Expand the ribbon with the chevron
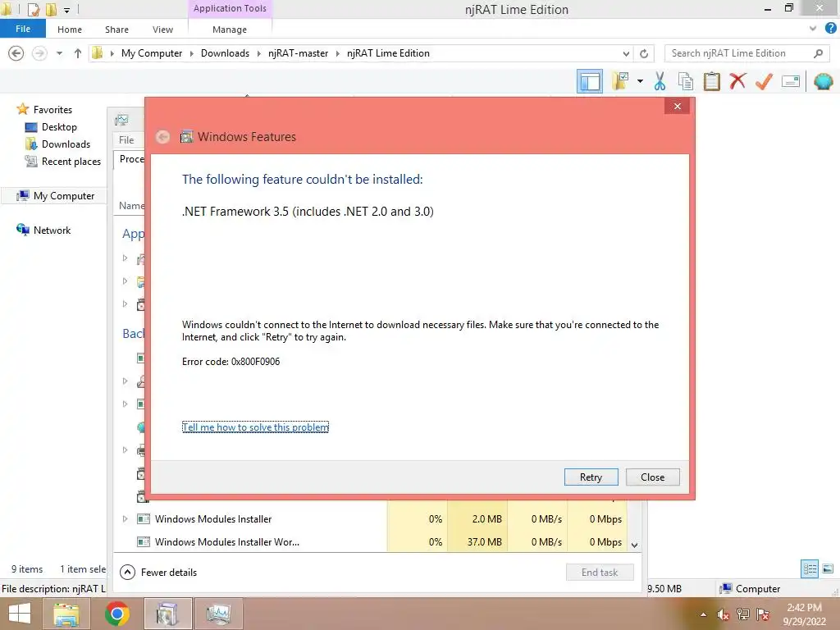 coord(813,29)
